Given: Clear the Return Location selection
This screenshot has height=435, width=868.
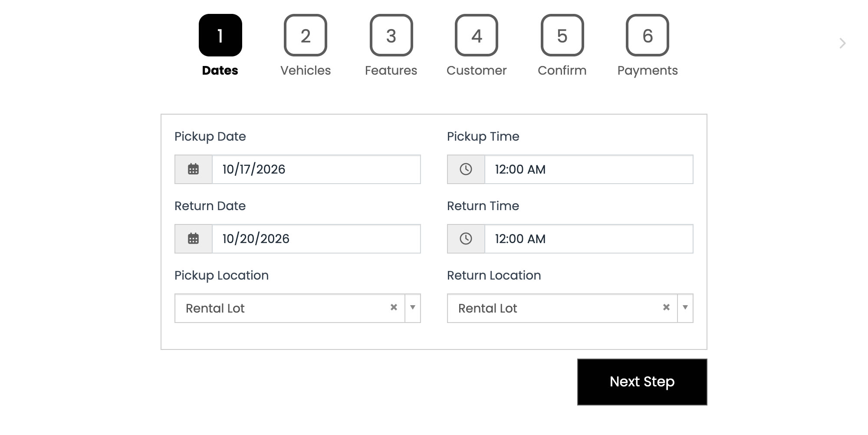Looking at the screenshot, I should [666, 307].
